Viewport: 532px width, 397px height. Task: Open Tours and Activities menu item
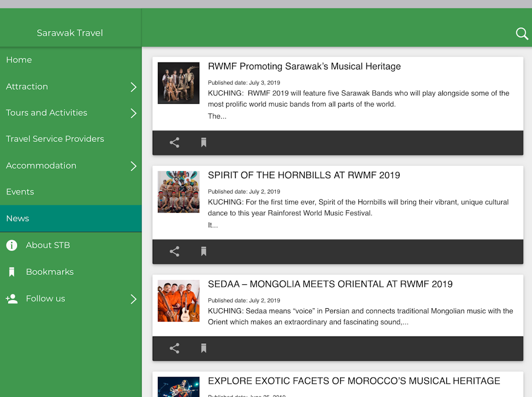[70, 113]
